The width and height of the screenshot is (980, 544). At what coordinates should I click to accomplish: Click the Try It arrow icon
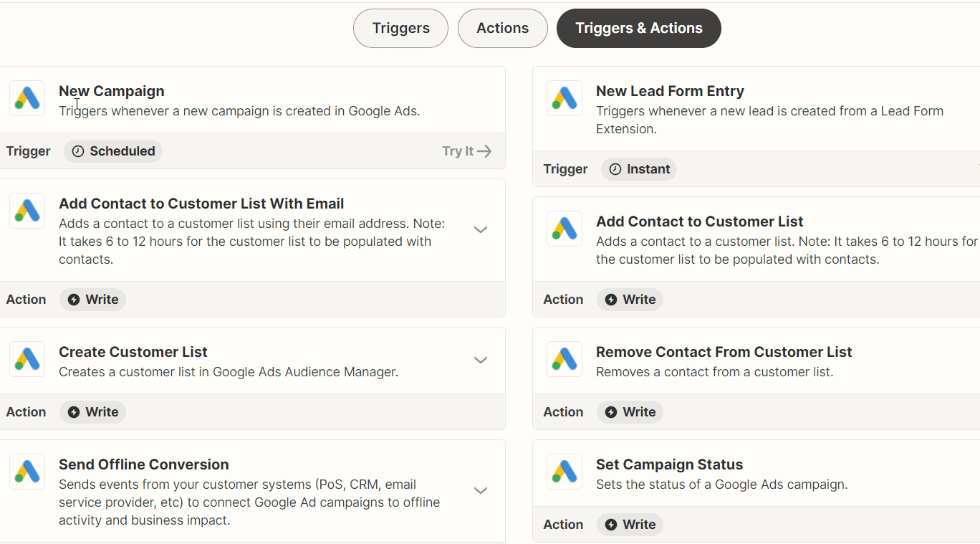click(485, 151)
